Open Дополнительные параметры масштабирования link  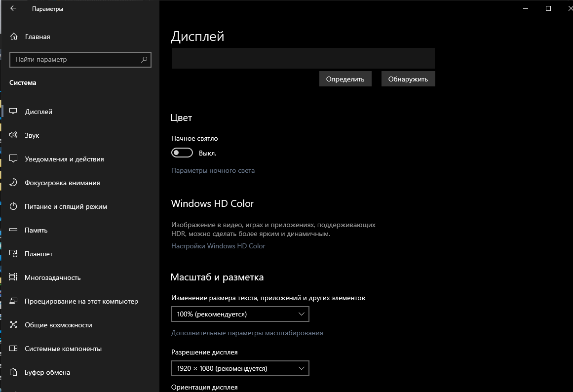coord(247,333)
